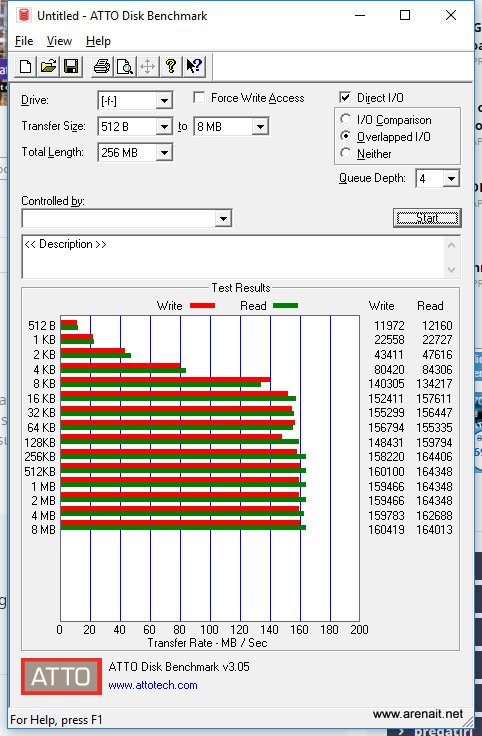Screen dimensions: 482x736
Task: Save results with the floppy disk icon
Action: click(71, 66)
